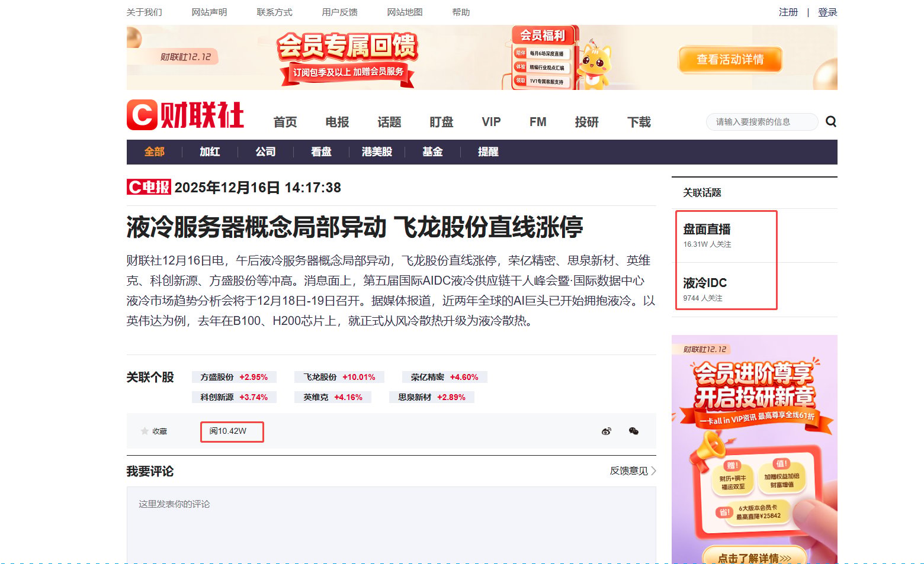
Task: Open stock 飞龙股份 +10.01%
Action: coord(339,377)
